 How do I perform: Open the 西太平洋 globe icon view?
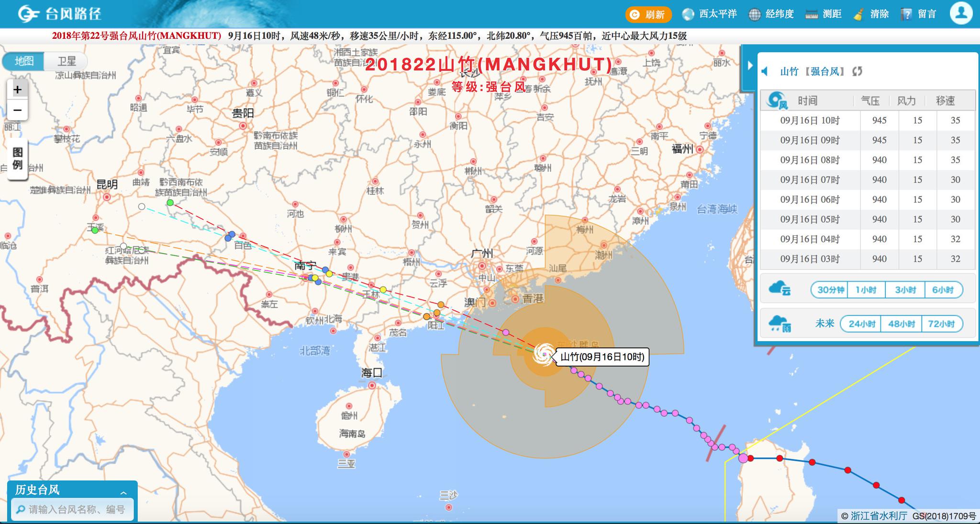[x=688, y=14]
